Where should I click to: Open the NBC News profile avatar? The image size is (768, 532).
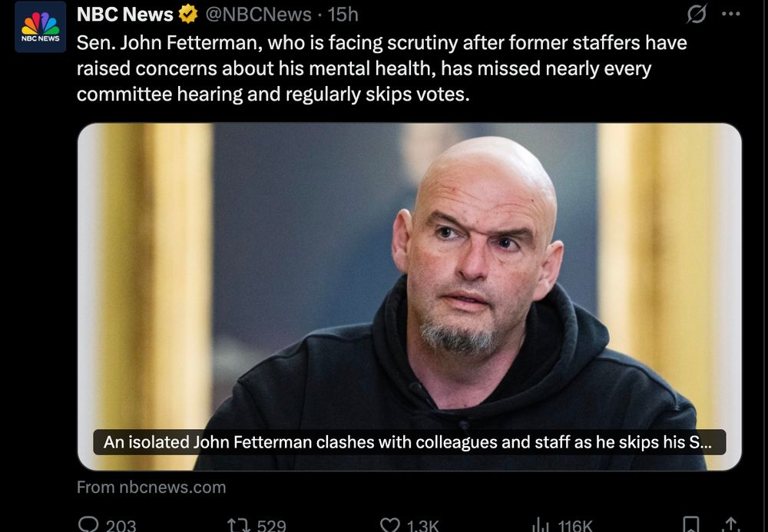pos(40,26)
